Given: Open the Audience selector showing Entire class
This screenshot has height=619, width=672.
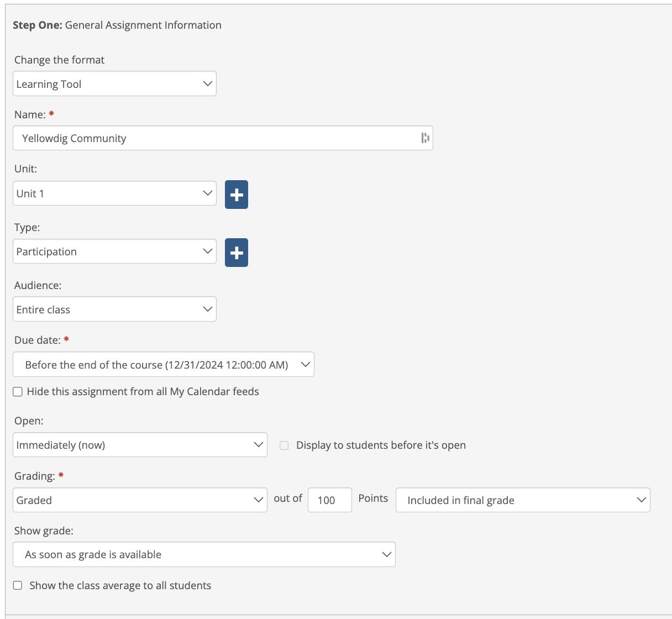Looking at the screenshot, I should (x=114, y=309).
